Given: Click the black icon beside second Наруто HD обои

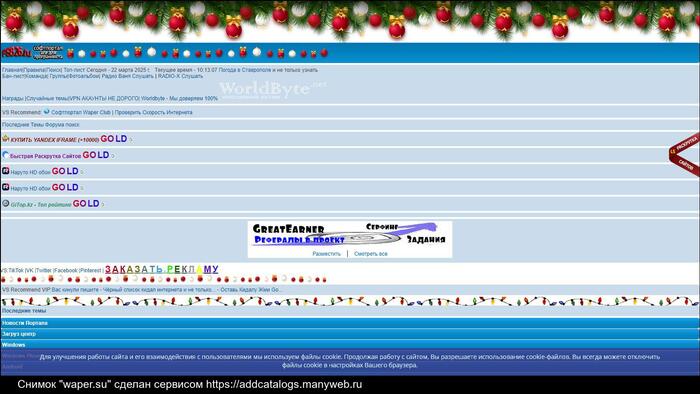Looking at the screenshot, I should pyautogui.click(x=5, y=187).
